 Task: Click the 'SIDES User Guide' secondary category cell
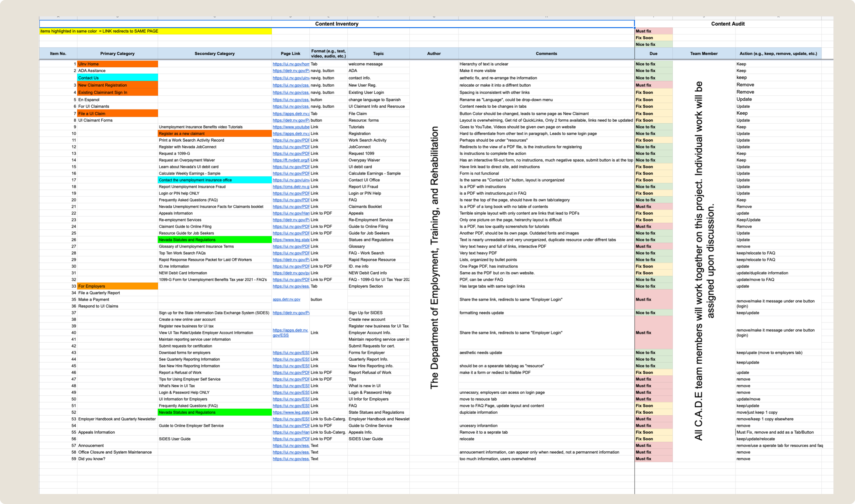(x=214, y=439)
